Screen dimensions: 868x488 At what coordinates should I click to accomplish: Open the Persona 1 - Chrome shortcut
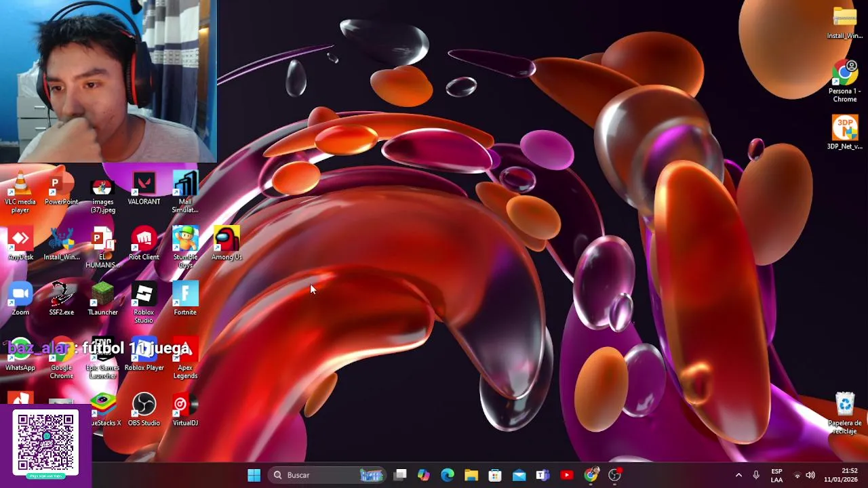845,81
